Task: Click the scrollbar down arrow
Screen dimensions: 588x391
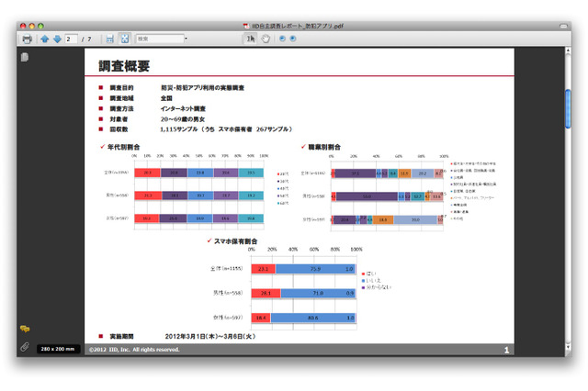Action: [568, 347]
